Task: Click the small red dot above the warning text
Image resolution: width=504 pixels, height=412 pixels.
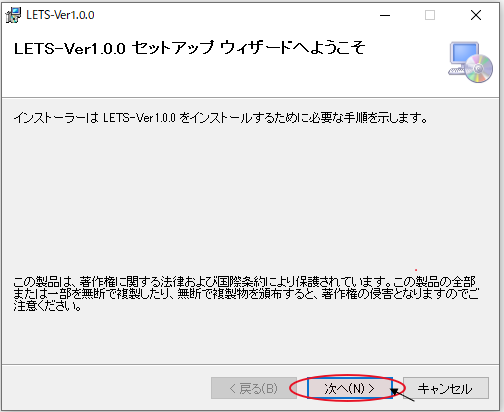Action: [416, 270]
